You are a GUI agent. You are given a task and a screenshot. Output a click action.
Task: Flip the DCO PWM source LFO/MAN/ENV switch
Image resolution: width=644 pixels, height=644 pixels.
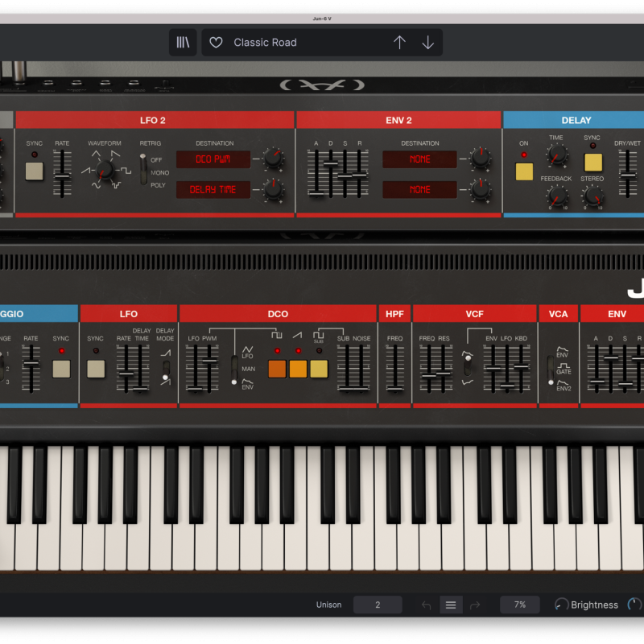234,370
